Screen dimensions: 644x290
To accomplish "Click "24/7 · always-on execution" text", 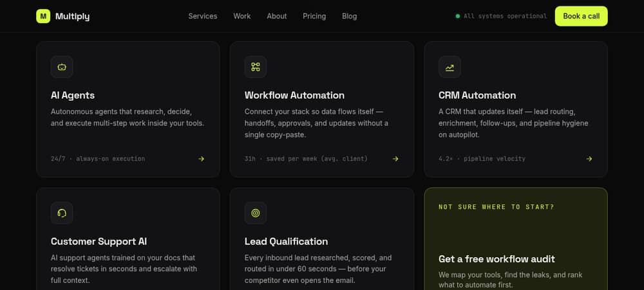I will coord(98,159).
